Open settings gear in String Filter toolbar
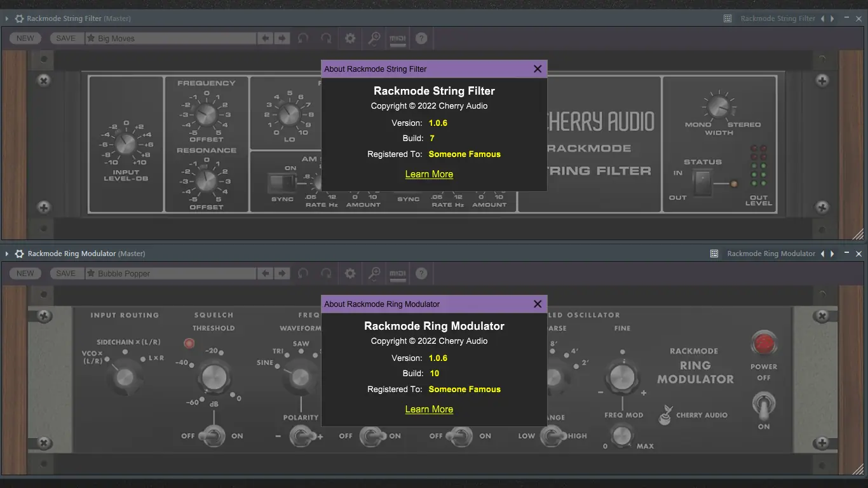Viewport: 868px width, 488px height. coord(350,38)
